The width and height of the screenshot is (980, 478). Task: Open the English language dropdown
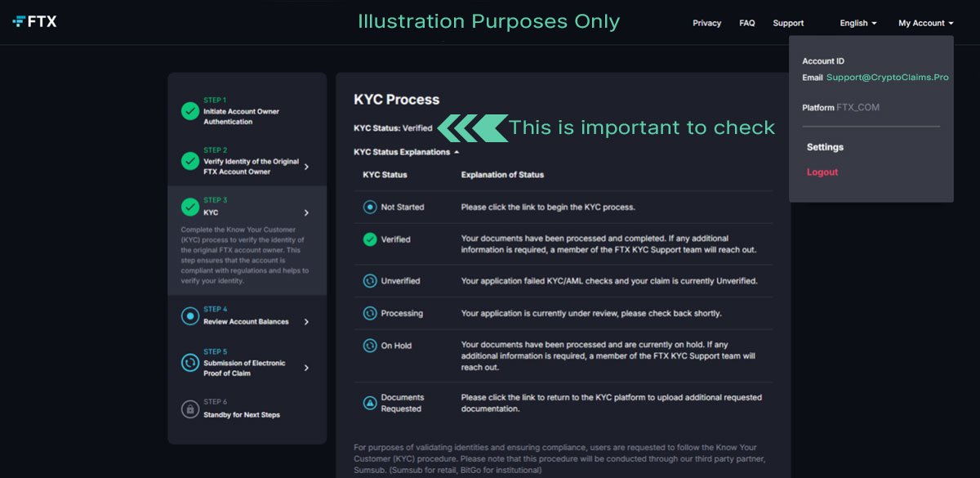point(857,23)
